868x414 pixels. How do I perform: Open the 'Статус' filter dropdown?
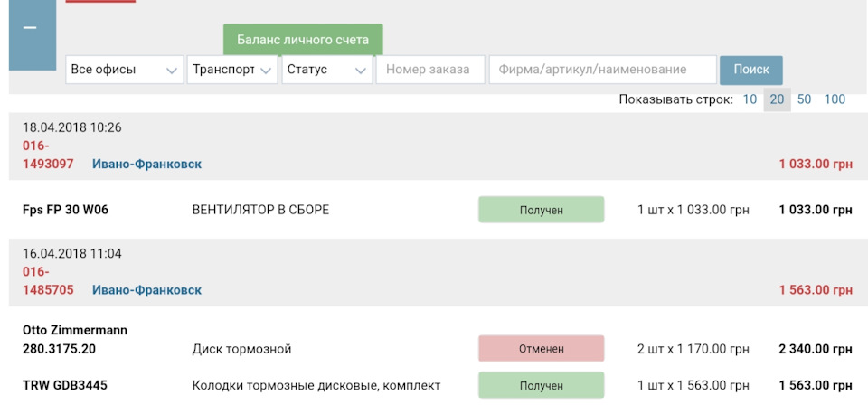(x=326, y=70)
